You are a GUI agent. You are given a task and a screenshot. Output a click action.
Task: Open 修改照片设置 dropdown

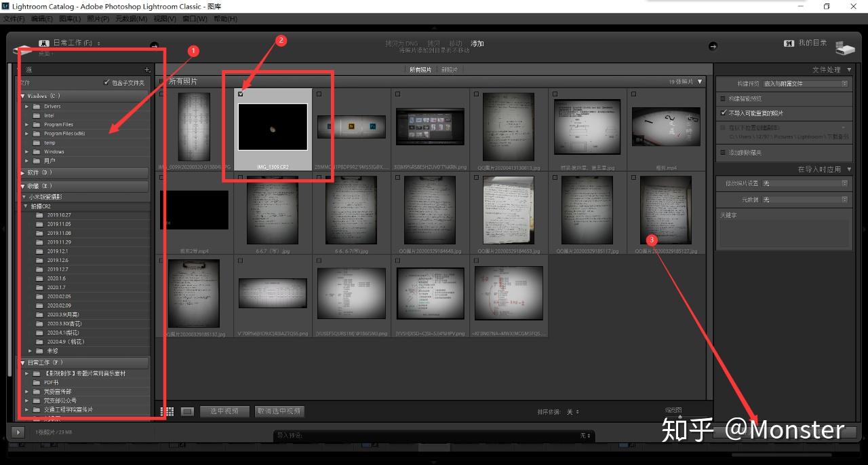point(804,183)
